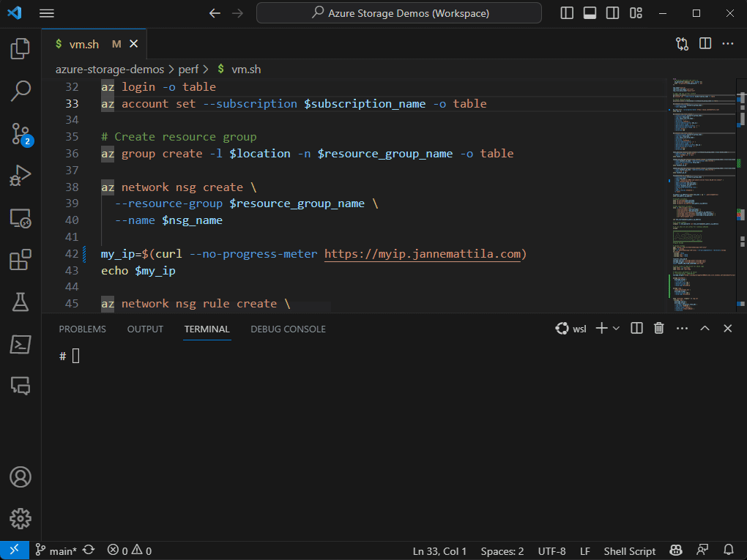Open the launch profile dropdown next to plus
Image resolution: width=747 pixels, height=560 pixels.
616,329
